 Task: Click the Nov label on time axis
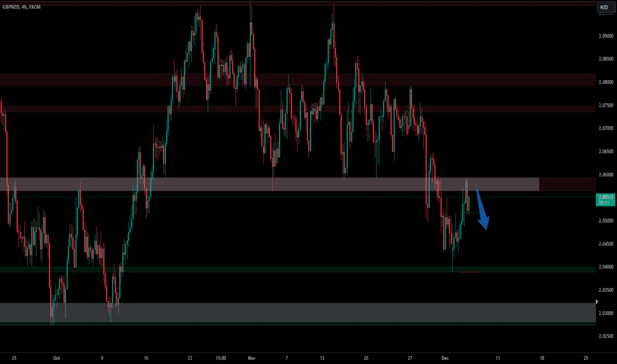click(x=252, y=358)
